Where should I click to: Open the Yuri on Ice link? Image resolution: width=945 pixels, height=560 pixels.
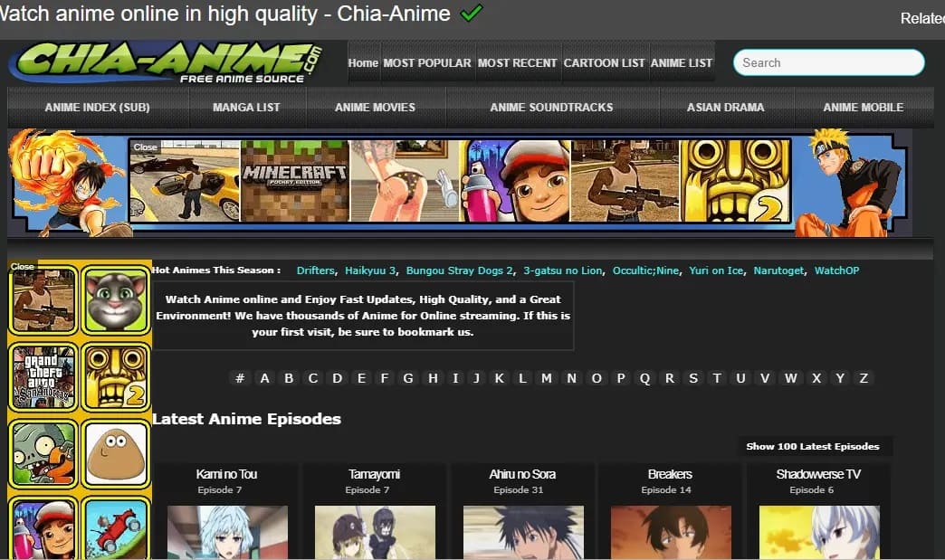tap(718, 271)
